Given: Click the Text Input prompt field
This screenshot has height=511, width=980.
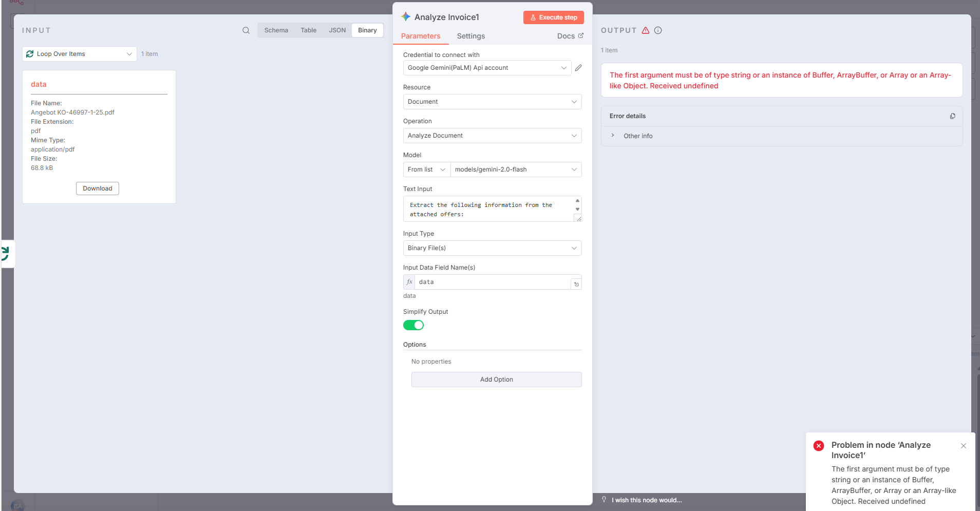Looking at the screenshot, I should tap(488, 209).
